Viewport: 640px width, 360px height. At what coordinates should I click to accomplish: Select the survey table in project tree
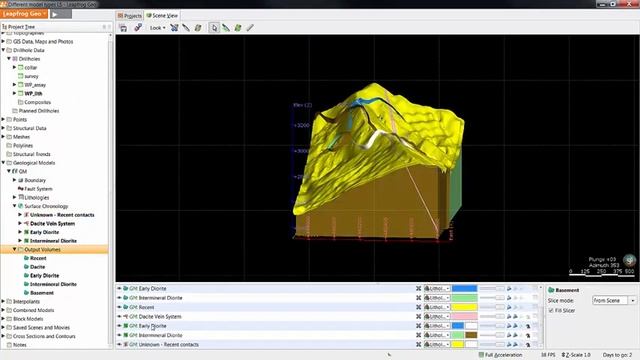tap(31, 76)
